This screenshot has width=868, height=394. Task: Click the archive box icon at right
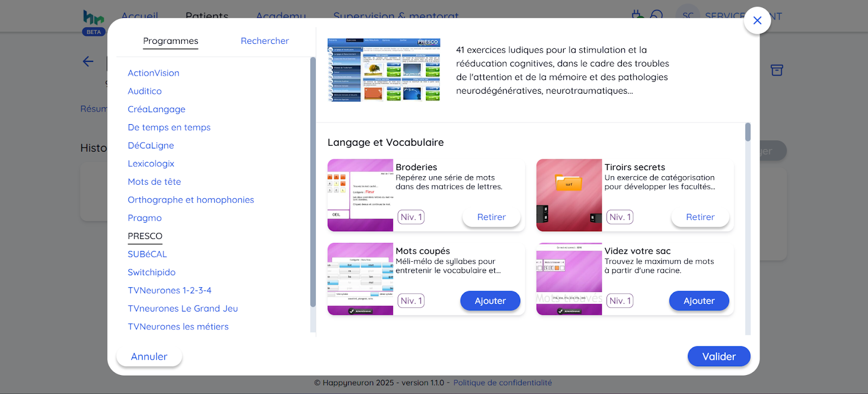777,70
